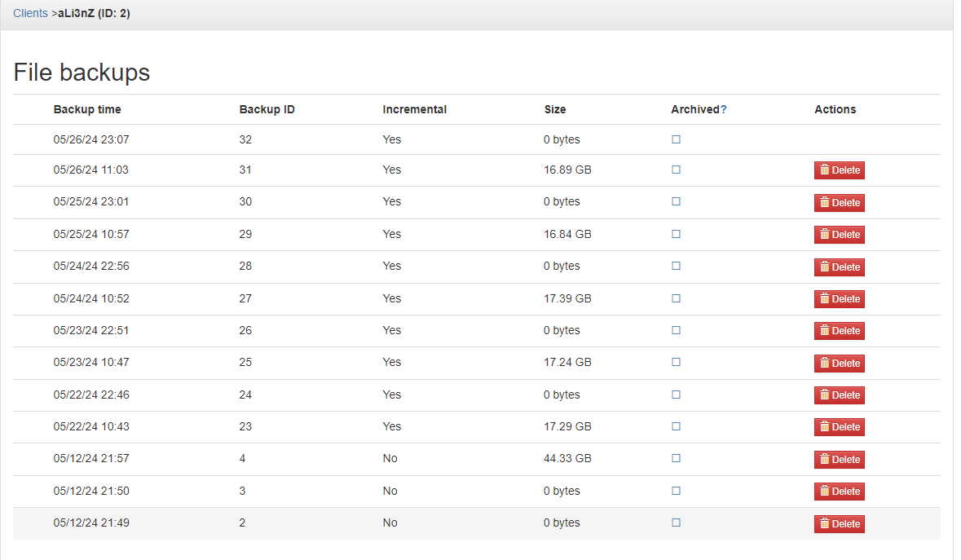The height and width of the screenshot is (560, 961).
Task: Click the Incremental column header
Action: pos(414,110)
